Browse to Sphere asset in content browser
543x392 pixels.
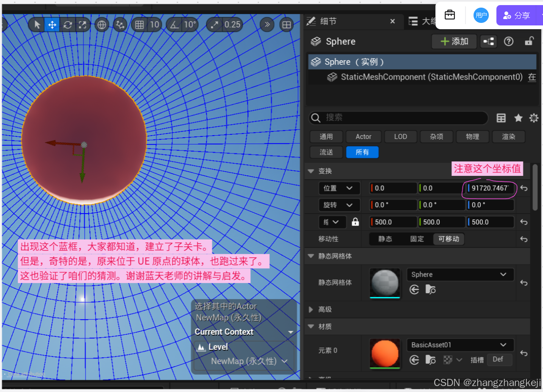coord(430,290)
